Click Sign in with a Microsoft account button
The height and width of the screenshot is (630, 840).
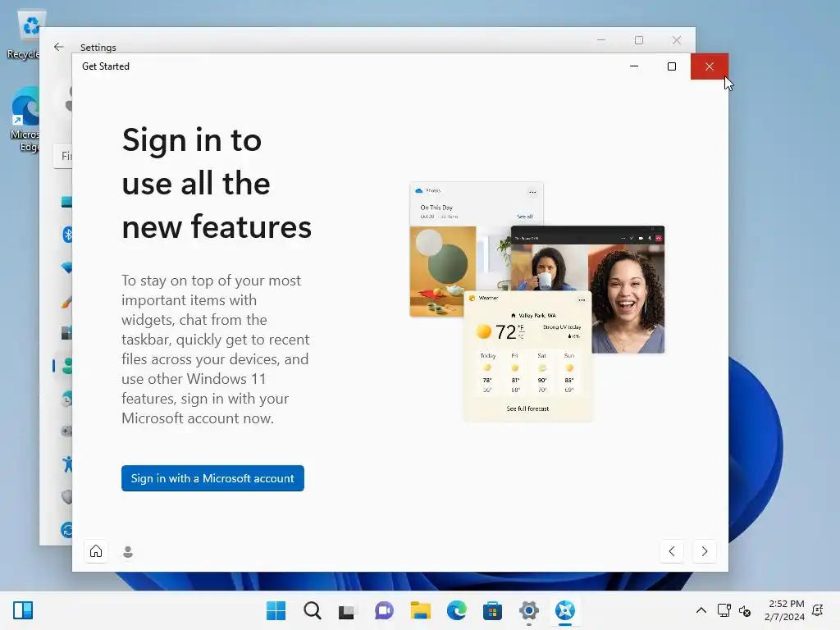pos(212,478)
